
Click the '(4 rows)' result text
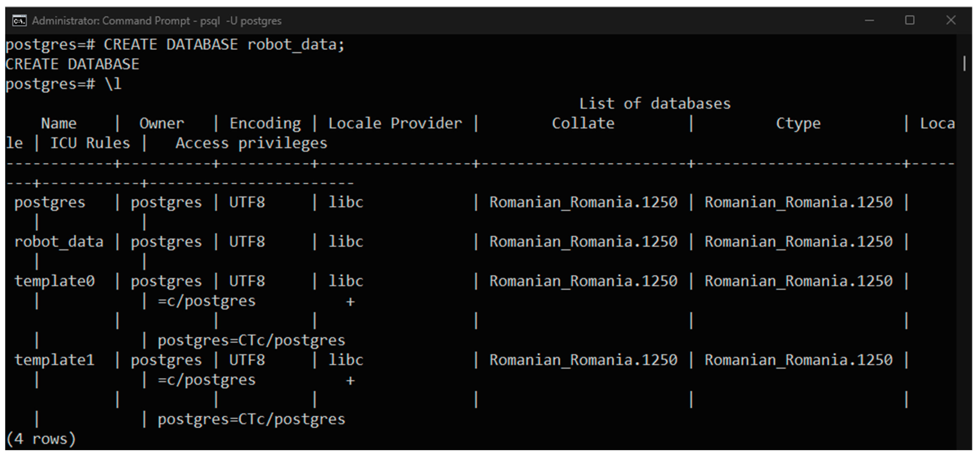click(x=41, y=439)
